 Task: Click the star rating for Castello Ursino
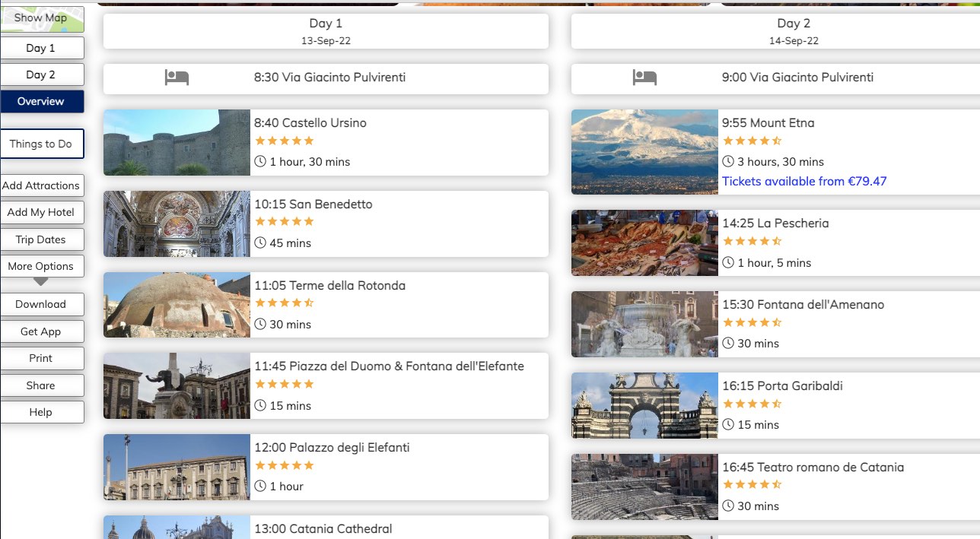pos(285,141)
